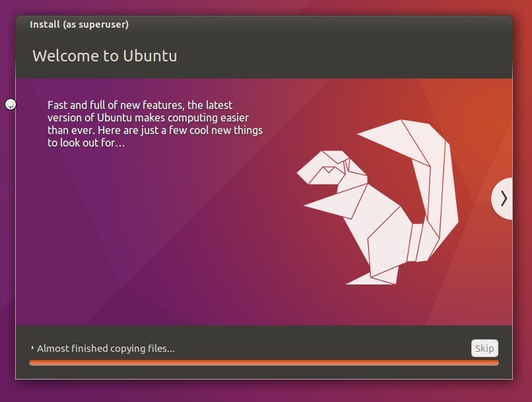This screenshot has width=532, height=402.
Task: Click the navigation arrow beside the squirrel graphic
Action: (x=504, y=198)
